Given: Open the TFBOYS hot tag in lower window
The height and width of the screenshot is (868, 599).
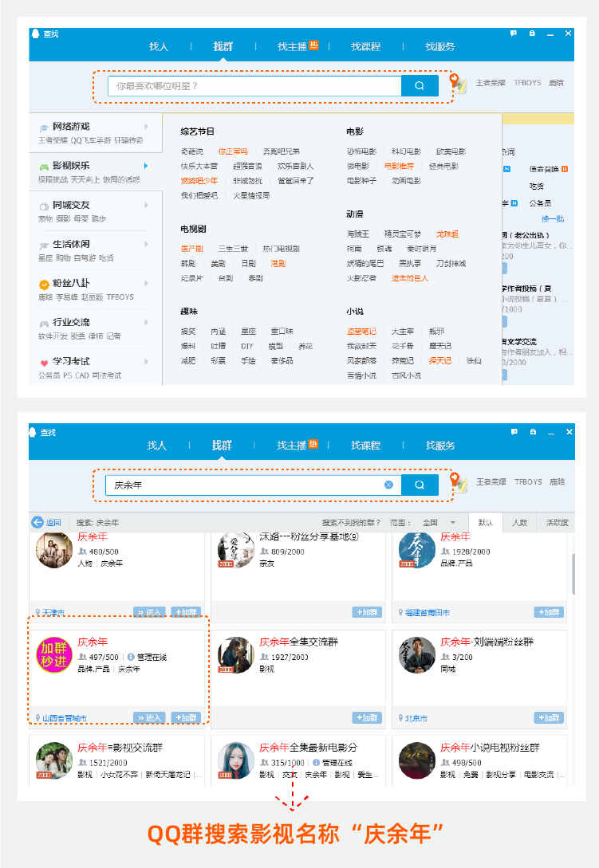Looking at the screenshot, I should [528, 482].
